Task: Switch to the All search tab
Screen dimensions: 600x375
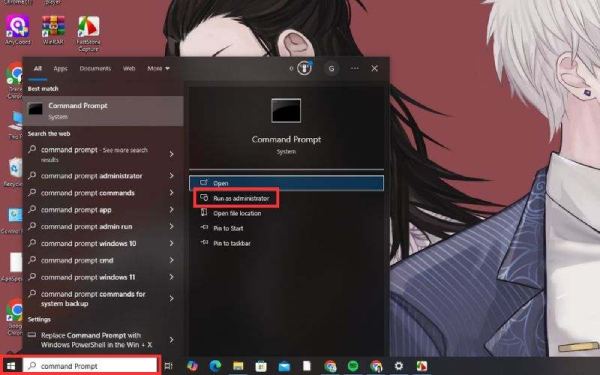Action: [x=38, y=68]
